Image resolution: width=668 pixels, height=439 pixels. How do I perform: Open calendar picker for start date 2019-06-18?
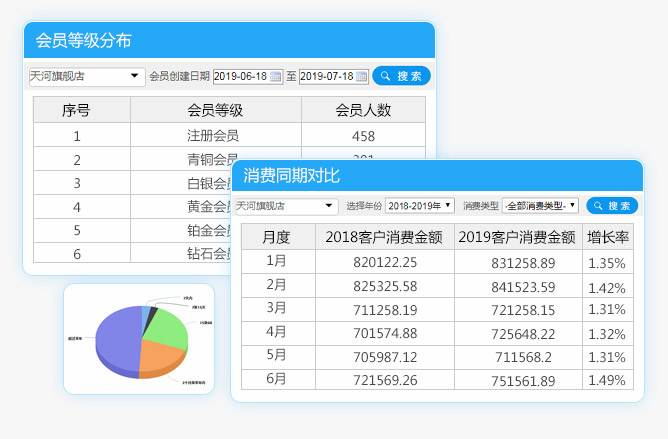[x=276, y=76]
